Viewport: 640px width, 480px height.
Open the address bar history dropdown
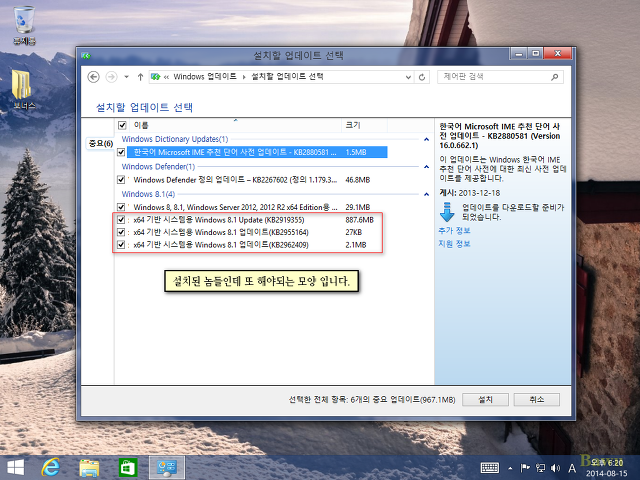click(408, 77)
